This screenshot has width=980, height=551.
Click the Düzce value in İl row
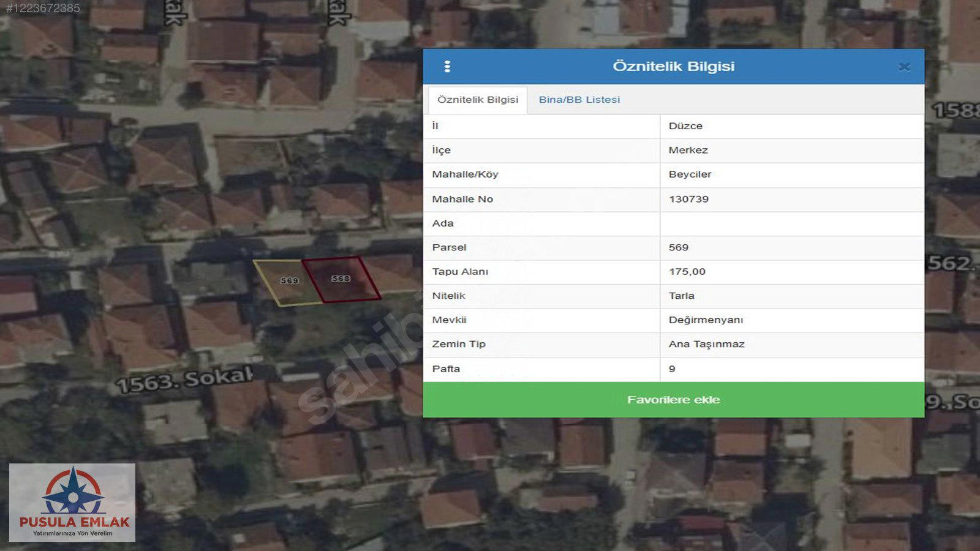pyautogui.click(x=685, y=126)
